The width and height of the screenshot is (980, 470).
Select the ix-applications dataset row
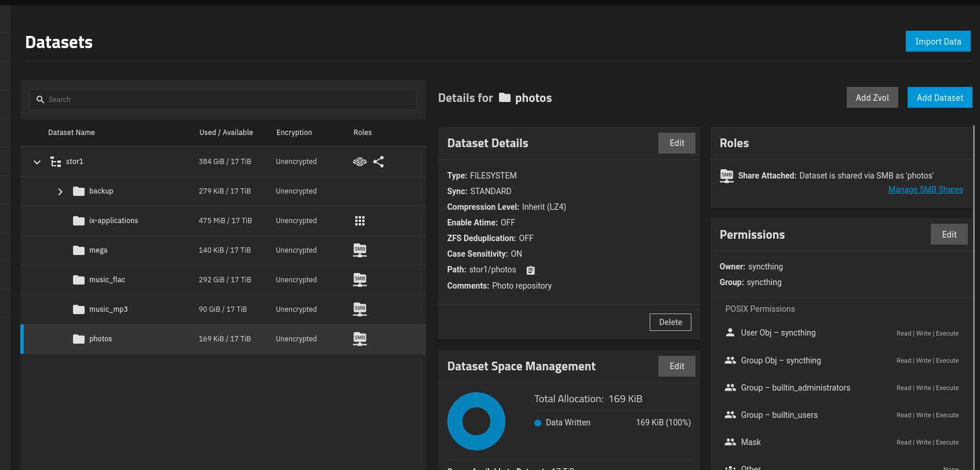223,221
